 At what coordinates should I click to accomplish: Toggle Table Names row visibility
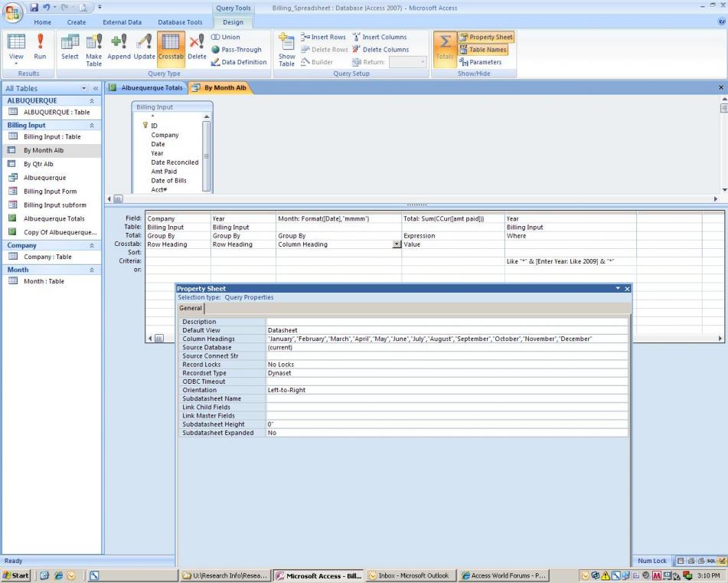[483, 50]
